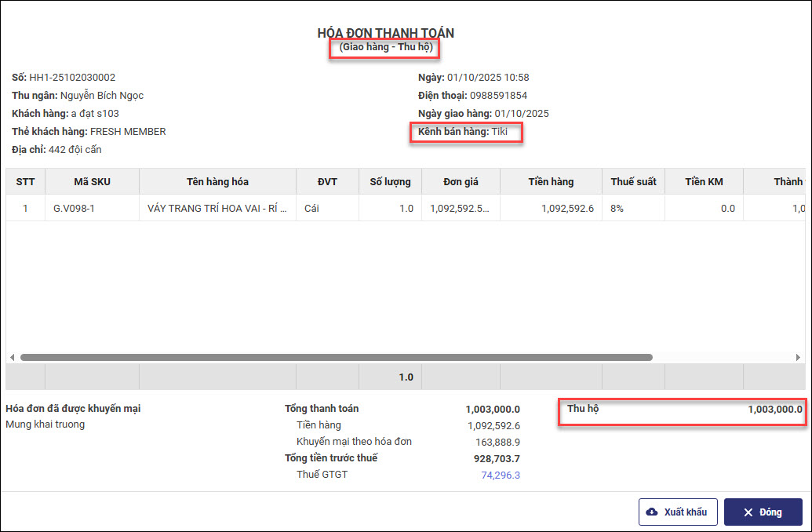Click the 8% tax rate cell
This screenshot has height=532, width=812.
tap(617, 209)
